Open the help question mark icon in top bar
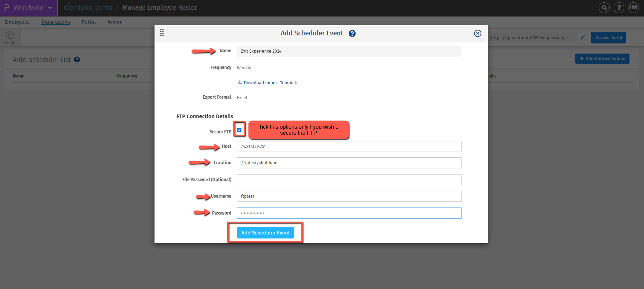Image resolution: width=644 pixels, height=289 pixels. (x=619, y=8)
